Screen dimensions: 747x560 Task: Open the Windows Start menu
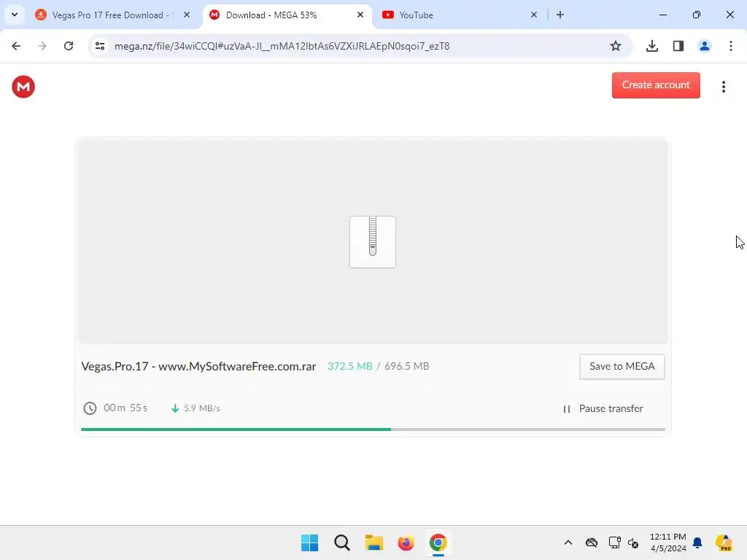(309, 542)
